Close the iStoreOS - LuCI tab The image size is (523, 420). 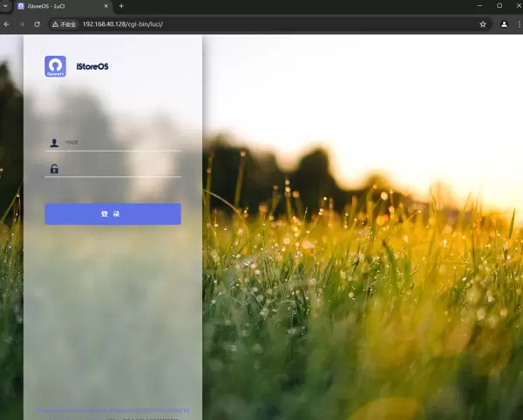click(106, 6)
